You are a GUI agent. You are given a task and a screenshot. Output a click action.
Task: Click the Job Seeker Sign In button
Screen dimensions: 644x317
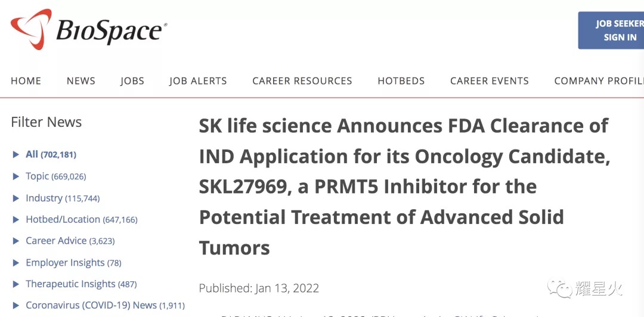click(611, 30)
